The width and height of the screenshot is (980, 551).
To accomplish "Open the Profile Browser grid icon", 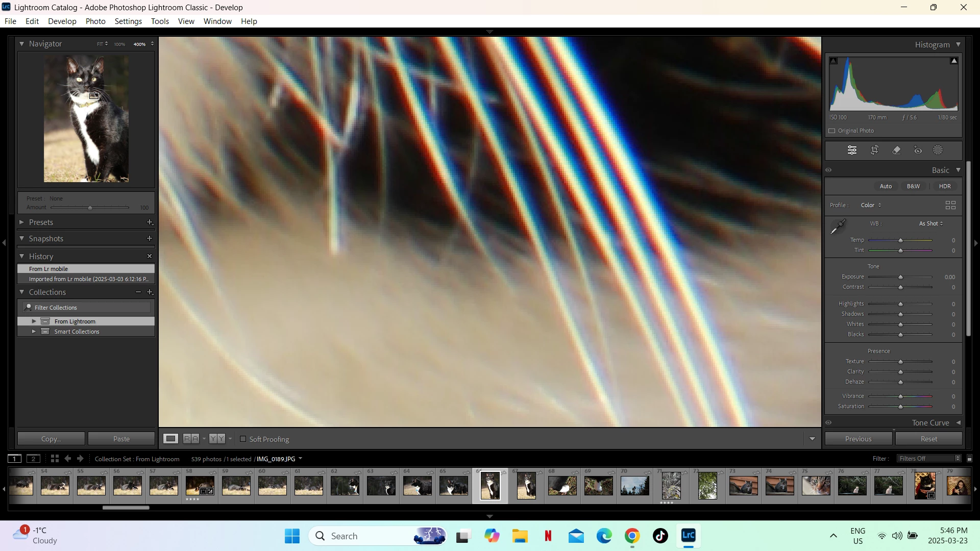I will tap(950, 205).
